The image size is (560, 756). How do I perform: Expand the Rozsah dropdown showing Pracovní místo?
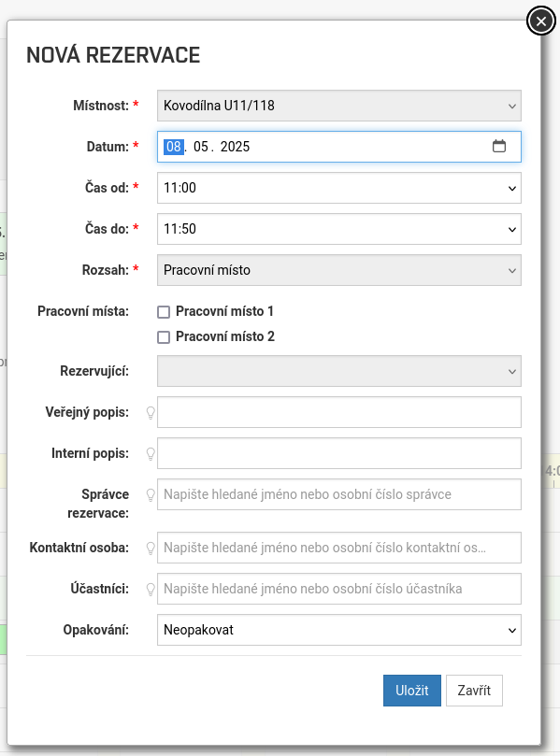(339, 270)
